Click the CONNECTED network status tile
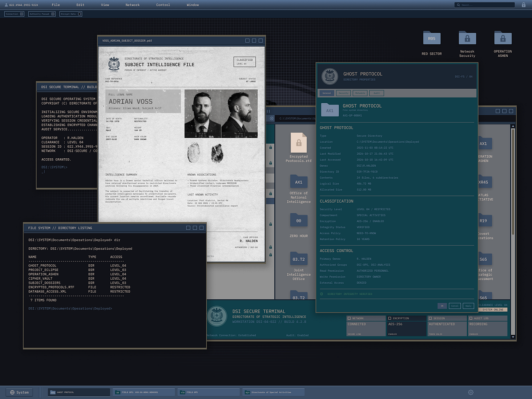 click(366, 329)
